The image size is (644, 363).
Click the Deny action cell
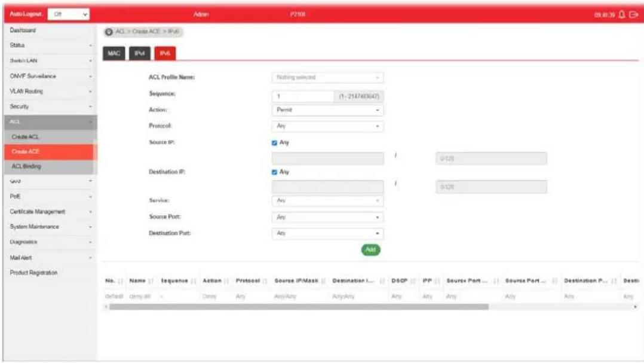point(210,297)
